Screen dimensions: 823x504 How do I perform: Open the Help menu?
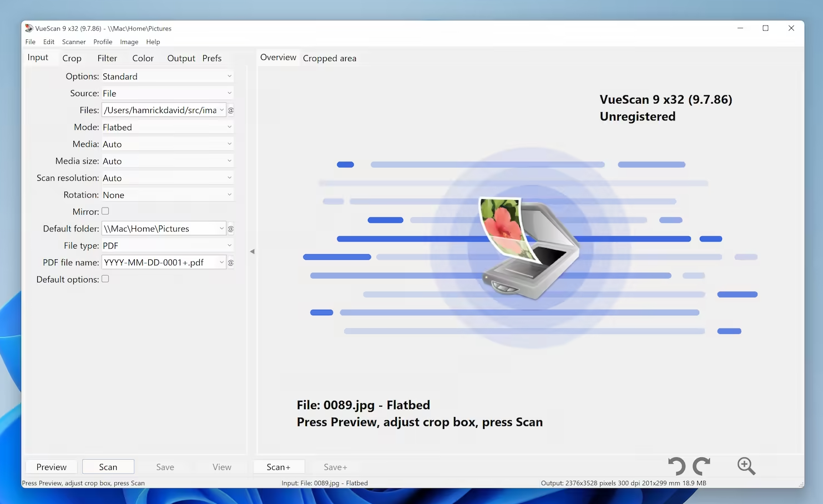click(153, 42)
